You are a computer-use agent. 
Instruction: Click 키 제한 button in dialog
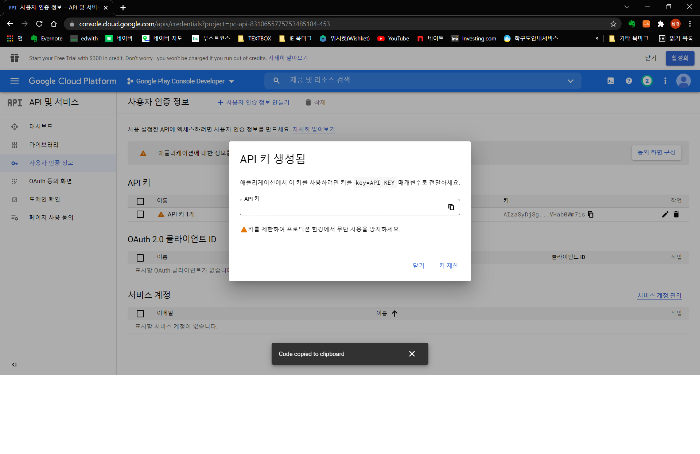pos(448,266)
